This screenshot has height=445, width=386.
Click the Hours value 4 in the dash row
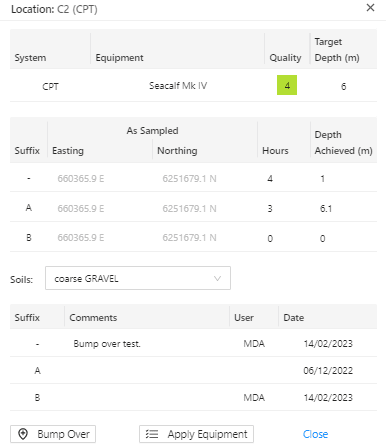[270, 179]
